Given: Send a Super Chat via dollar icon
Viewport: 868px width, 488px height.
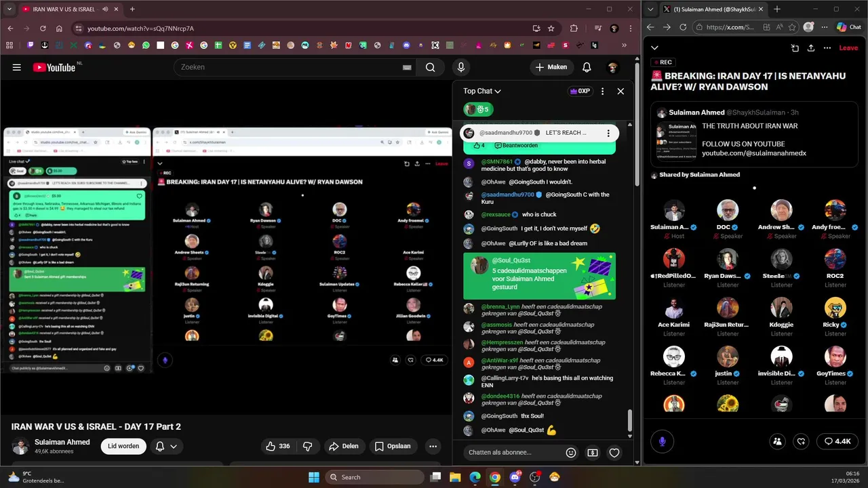Looking at the screenshot, I should (593, 453).
